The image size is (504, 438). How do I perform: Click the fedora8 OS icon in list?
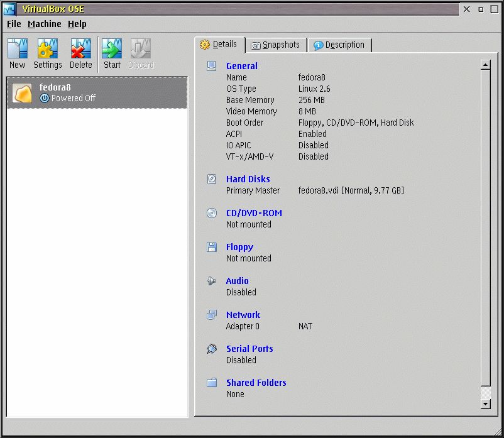22,93
